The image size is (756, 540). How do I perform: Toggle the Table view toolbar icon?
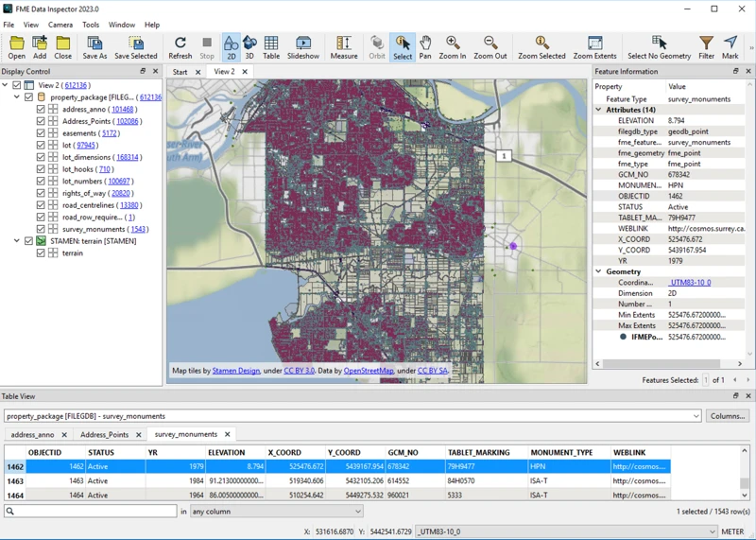[x=271, y=47]
